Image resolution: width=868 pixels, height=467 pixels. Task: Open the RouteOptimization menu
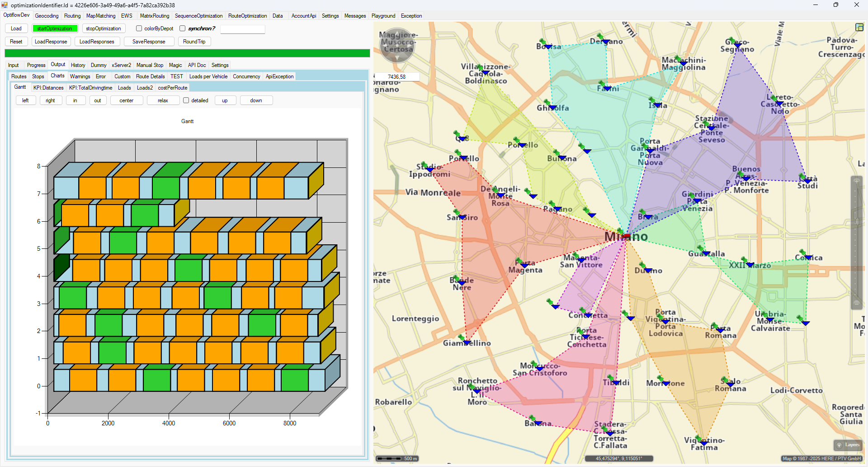(x=247, y=16)
